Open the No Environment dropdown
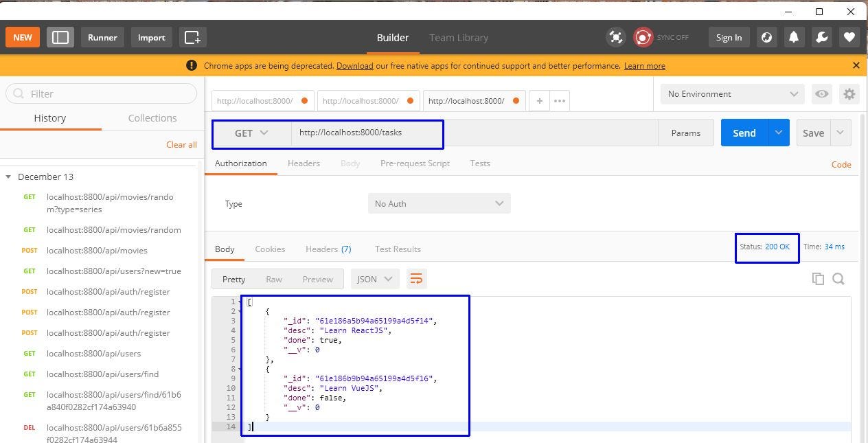The height and width of the screenshot is (443, 868). [732, 94]
